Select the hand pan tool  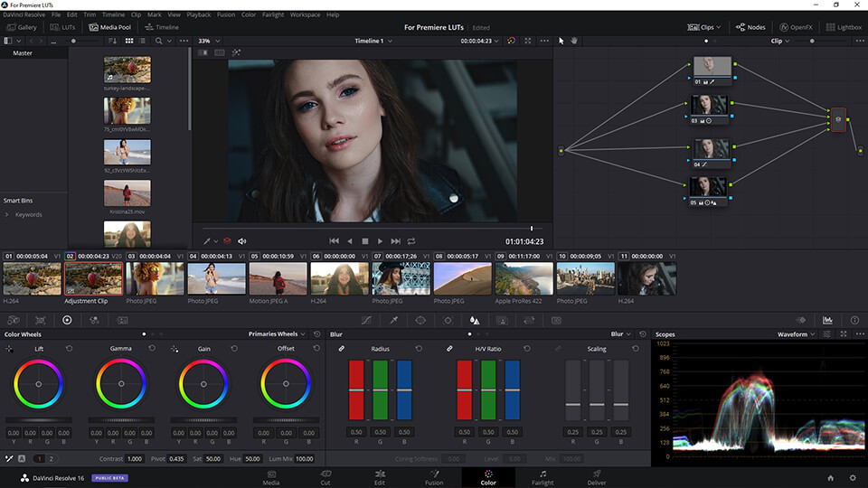pos(573,41)
